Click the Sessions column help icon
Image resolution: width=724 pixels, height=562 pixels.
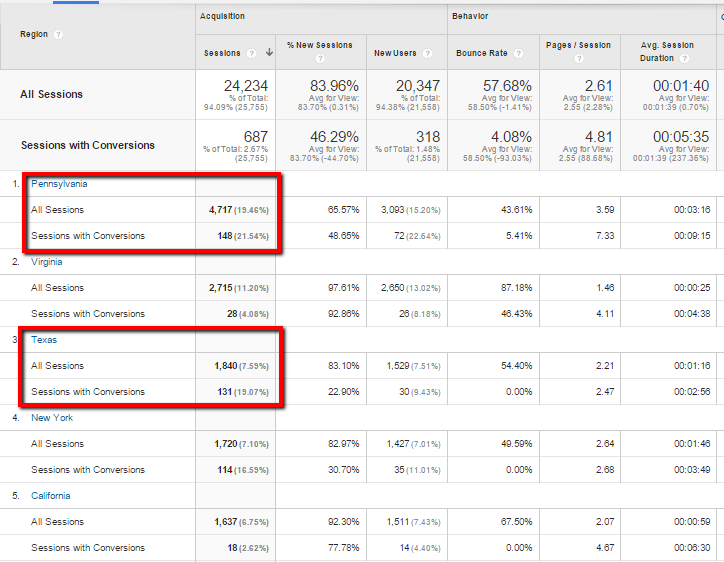click(x=251, y=53)
